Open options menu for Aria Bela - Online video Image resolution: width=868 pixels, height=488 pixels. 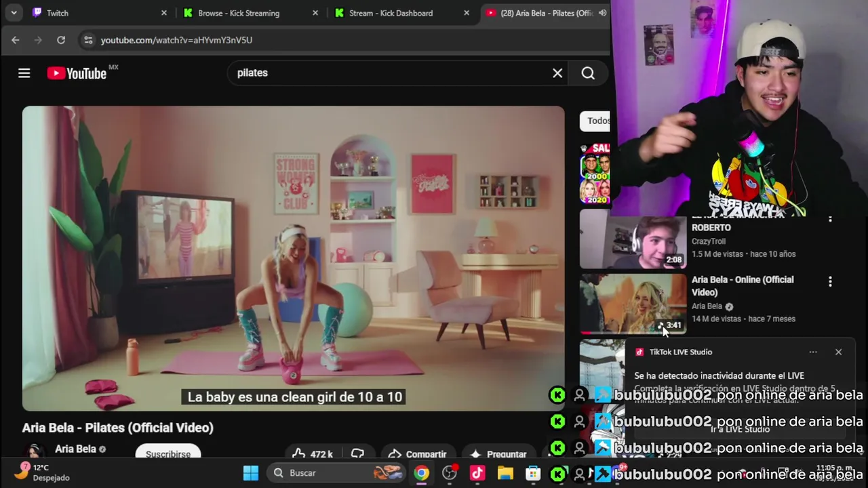click(830, 281)
